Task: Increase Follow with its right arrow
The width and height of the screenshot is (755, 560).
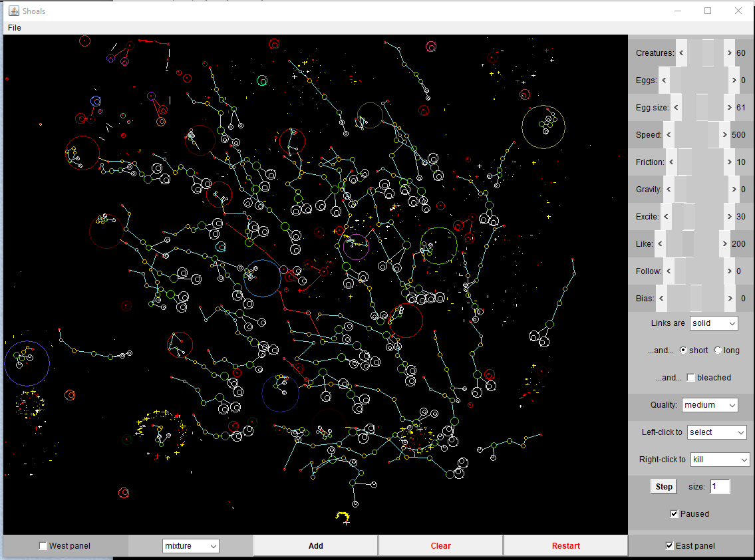Action: (730, 271)
